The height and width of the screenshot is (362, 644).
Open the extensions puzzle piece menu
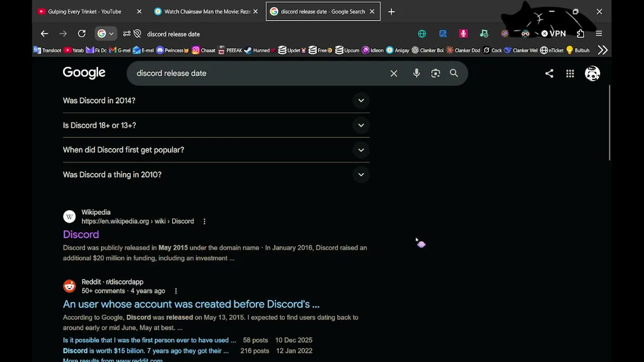(x=581, y=34)
